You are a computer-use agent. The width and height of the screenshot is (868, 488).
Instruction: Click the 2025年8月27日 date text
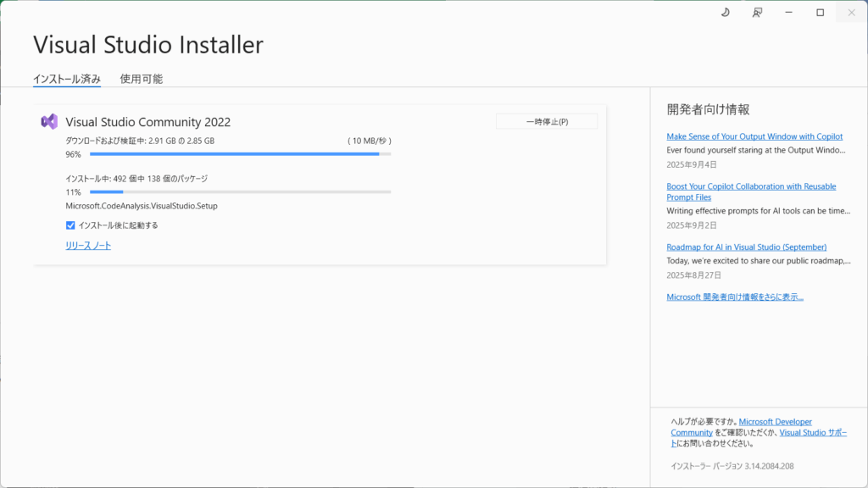(x=693, y=275)
